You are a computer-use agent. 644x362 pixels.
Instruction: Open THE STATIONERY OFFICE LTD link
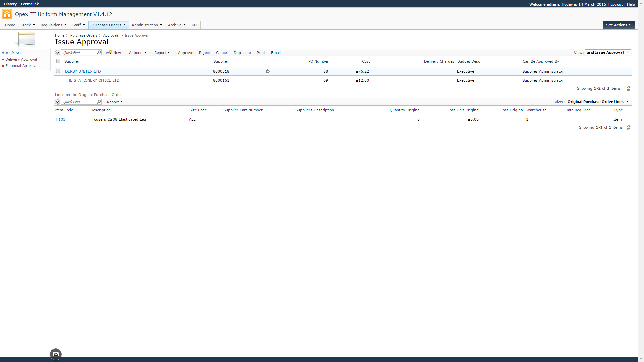click(x=92, y=81)
